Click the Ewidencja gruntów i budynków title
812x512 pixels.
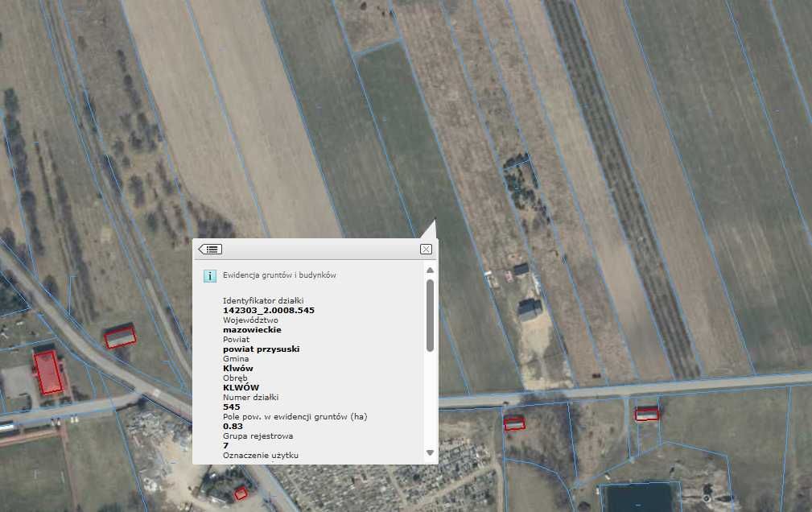click(278, 275)
